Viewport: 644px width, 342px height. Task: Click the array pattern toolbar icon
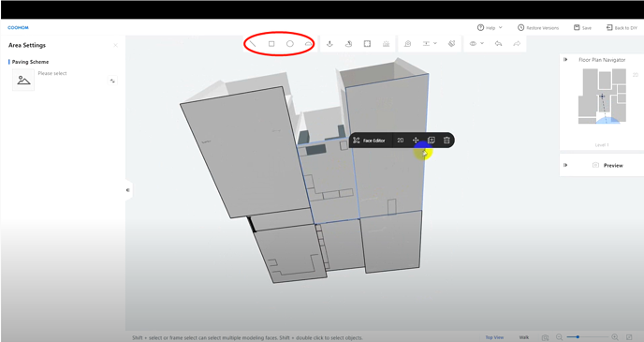click(386, 44)
